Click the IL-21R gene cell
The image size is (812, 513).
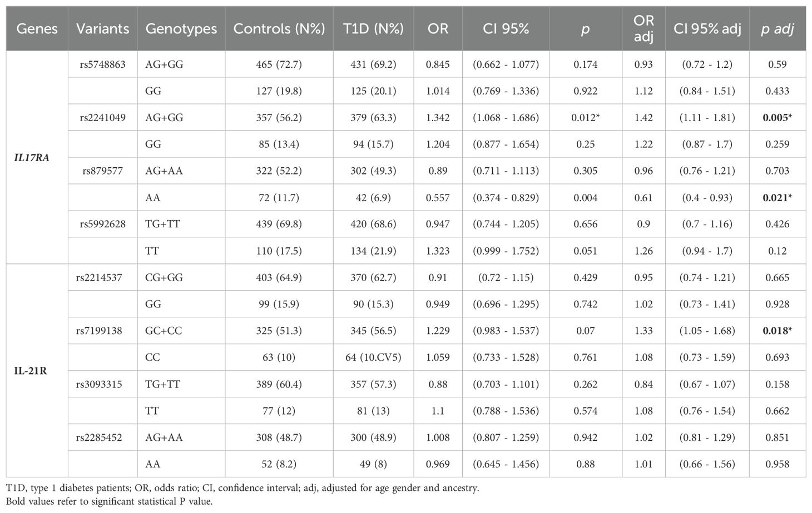(31, 371)
